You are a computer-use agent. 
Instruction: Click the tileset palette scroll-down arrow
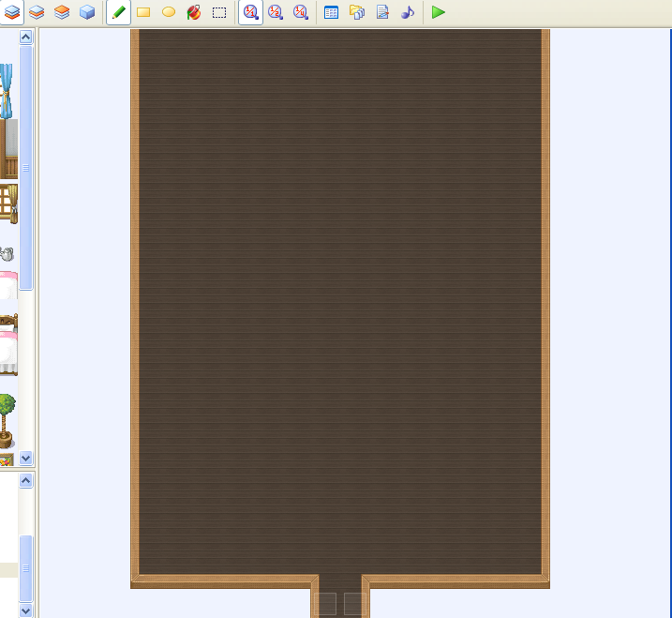(25, 458)
